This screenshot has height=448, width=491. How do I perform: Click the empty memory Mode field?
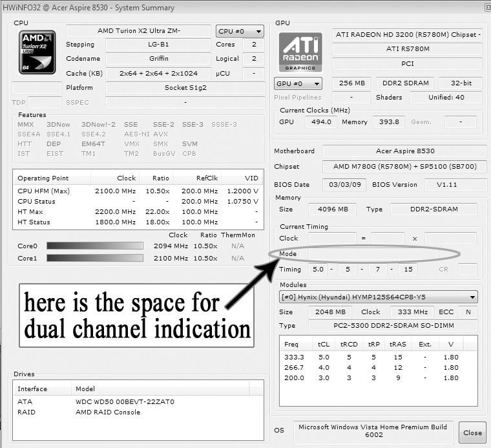point(373,254)
